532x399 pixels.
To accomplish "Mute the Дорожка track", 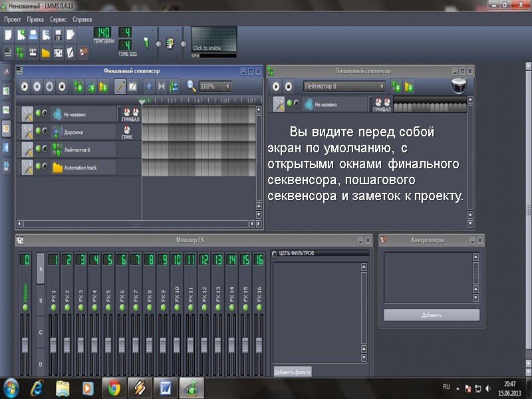I will [x=38, y=130].
